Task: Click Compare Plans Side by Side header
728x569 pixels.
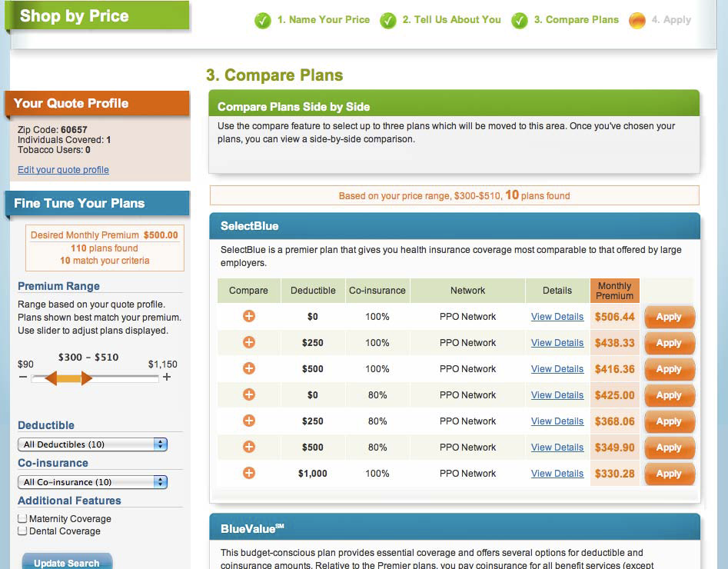Action: [294, 107]
